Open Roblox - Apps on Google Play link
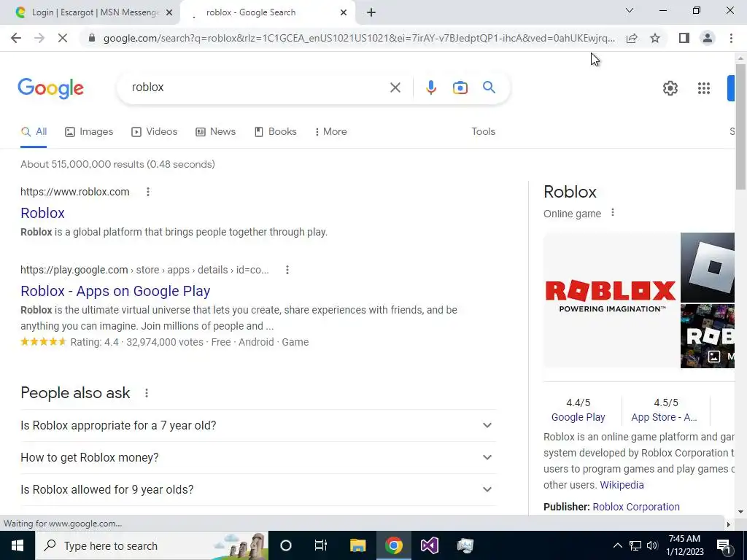Screen dimensions: 747x560 115,292
